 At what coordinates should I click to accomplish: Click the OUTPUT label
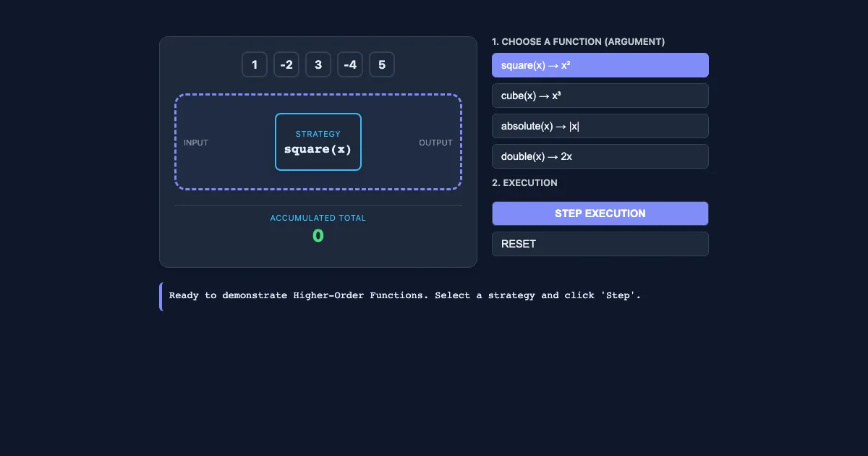435,143
